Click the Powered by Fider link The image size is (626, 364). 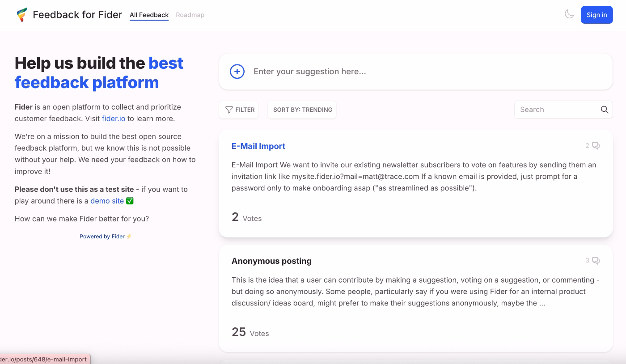106,237
